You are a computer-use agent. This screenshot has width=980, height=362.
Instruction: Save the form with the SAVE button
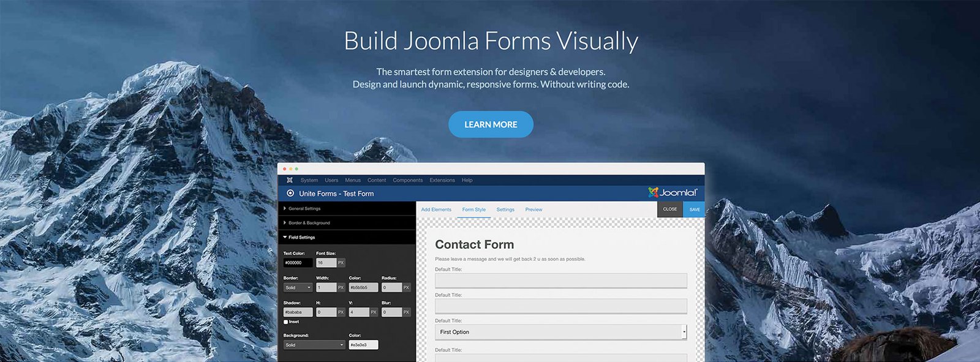pos(695,209)
